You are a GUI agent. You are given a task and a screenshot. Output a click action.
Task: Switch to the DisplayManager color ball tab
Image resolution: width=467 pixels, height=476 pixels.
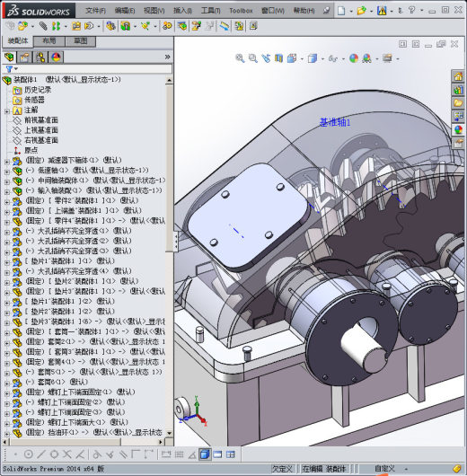point(56,57)
